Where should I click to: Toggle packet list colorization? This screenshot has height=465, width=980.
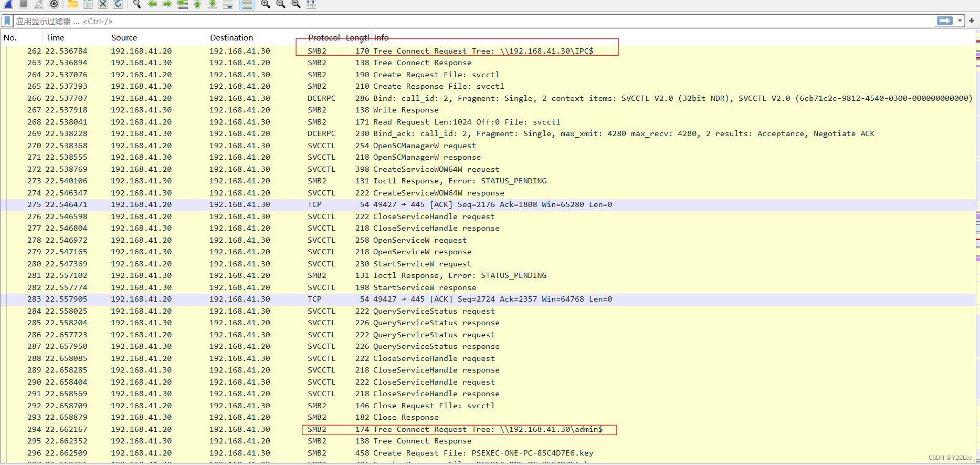click(247, 4)
